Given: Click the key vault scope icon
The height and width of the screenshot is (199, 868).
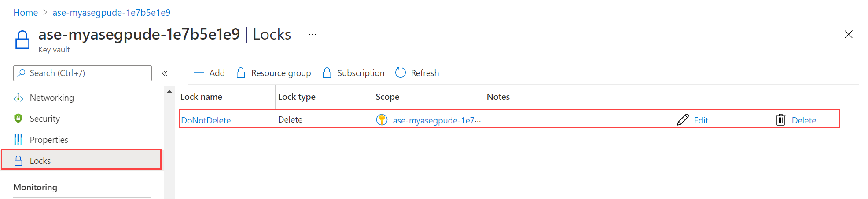Looking at the screenshot, I should [382, 120].
